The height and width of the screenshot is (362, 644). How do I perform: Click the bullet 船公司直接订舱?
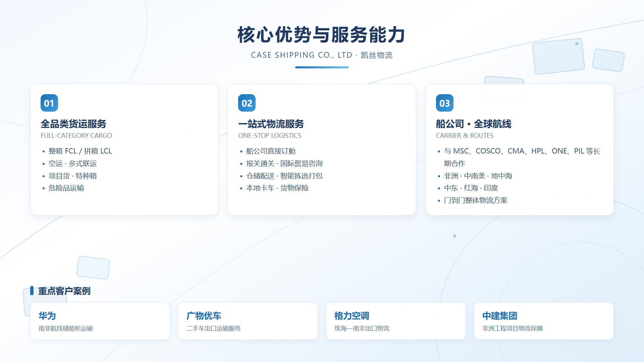click(271, 151)
